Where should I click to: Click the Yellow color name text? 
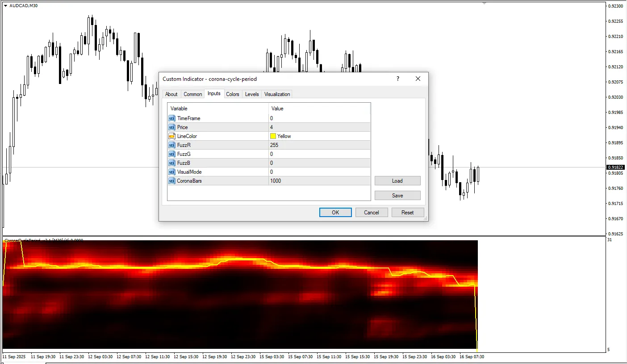[x=284, y=136]
